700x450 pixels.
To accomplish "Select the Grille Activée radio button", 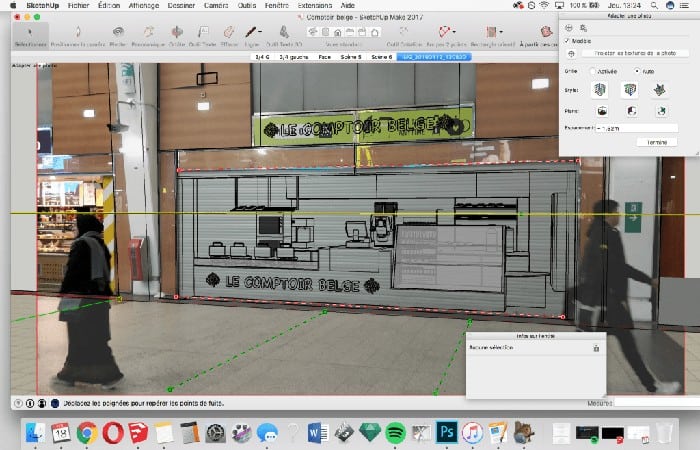I will pos(592,71).
